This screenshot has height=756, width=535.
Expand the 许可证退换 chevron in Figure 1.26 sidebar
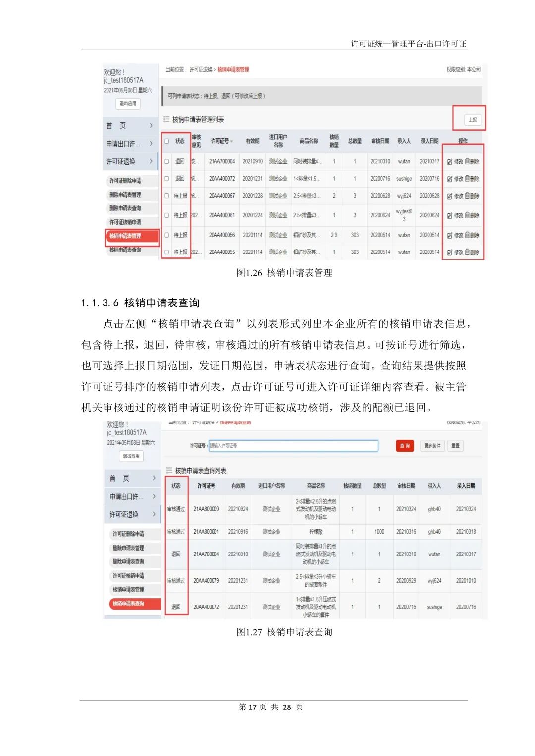pos(151,161)
